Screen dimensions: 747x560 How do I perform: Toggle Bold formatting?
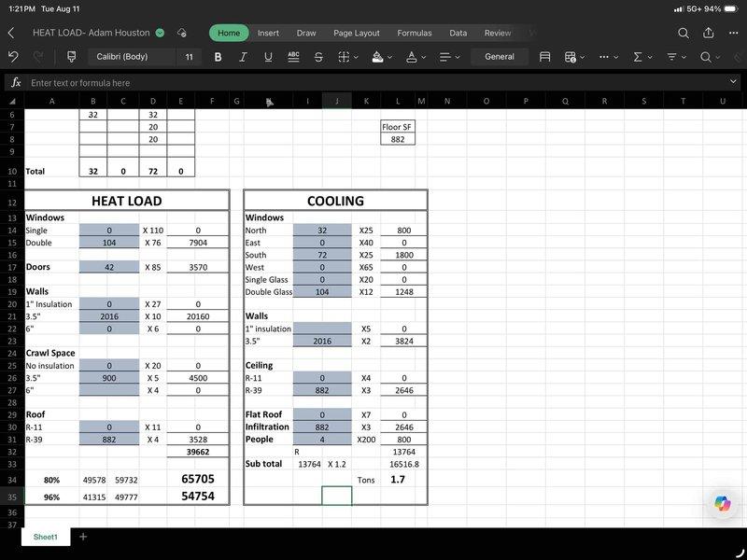tap(218, 57)
